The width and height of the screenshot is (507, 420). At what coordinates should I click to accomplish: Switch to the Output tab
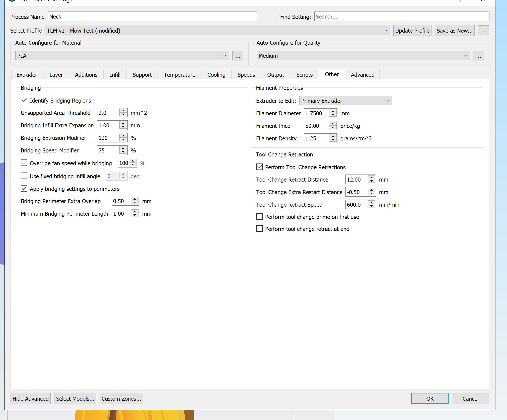[276, 75]
